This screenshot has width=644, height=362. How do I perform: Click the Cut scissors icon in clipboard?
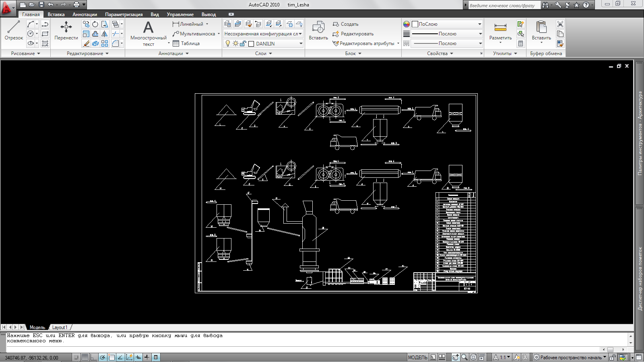pos(560,24)
